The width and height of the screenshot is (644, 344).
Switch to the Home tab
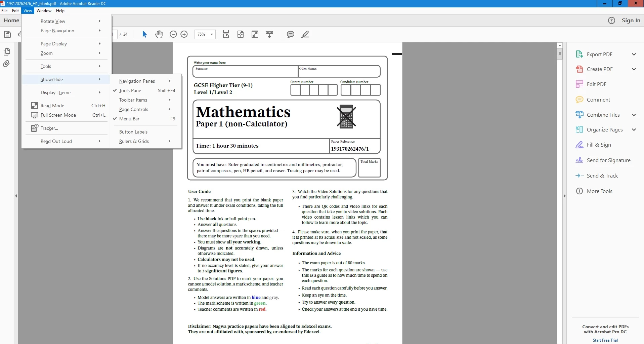11,21
